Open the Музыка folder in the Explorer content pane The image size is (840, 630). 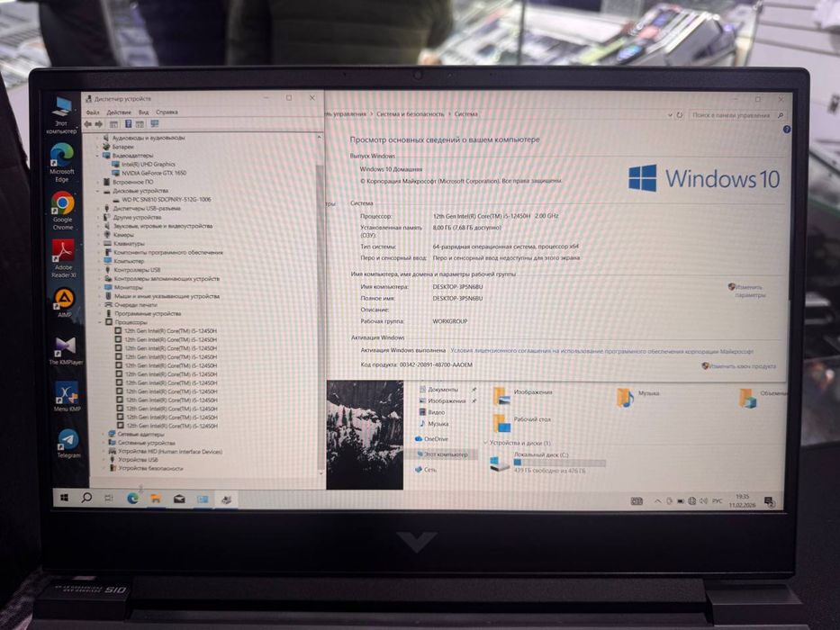click(638, 397)
